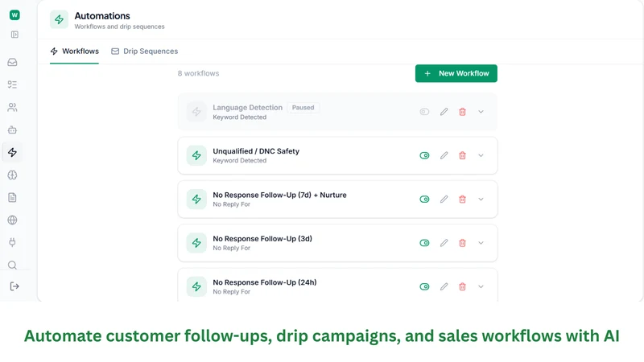This screenshot has height=362, width=644.
Task: Click the logout arrow icon
Action: tap(14, 286)
